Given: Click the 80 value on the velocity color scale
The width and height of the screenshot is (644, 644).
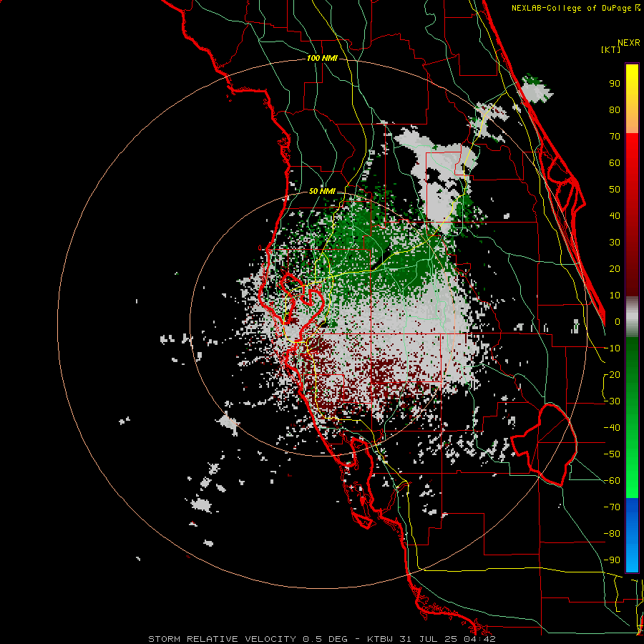Looking at the screenshot, I should [615, 110].
